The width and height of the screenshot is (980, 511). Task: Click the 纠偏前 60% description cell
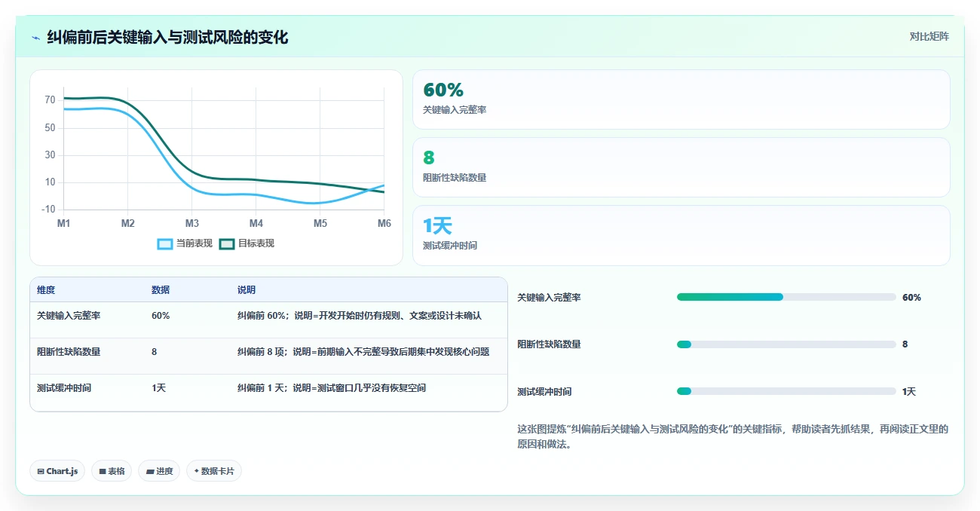point(360,316)
